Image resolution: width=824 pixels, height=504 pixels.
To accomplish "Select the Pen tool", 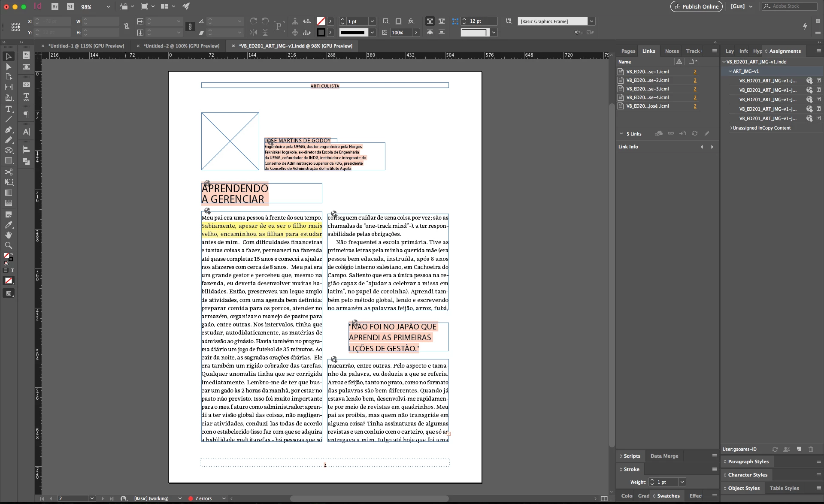I will tap(8, 130).
